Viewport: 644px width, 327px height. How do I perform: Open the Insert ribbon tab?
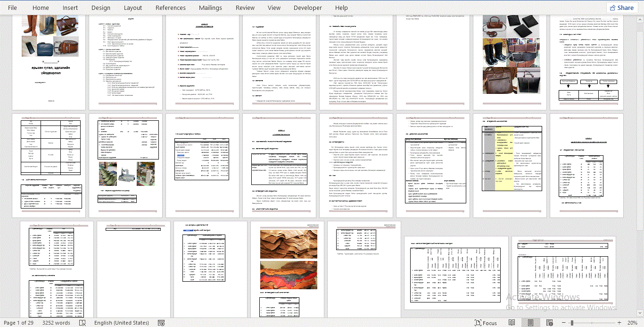point(70,8)
